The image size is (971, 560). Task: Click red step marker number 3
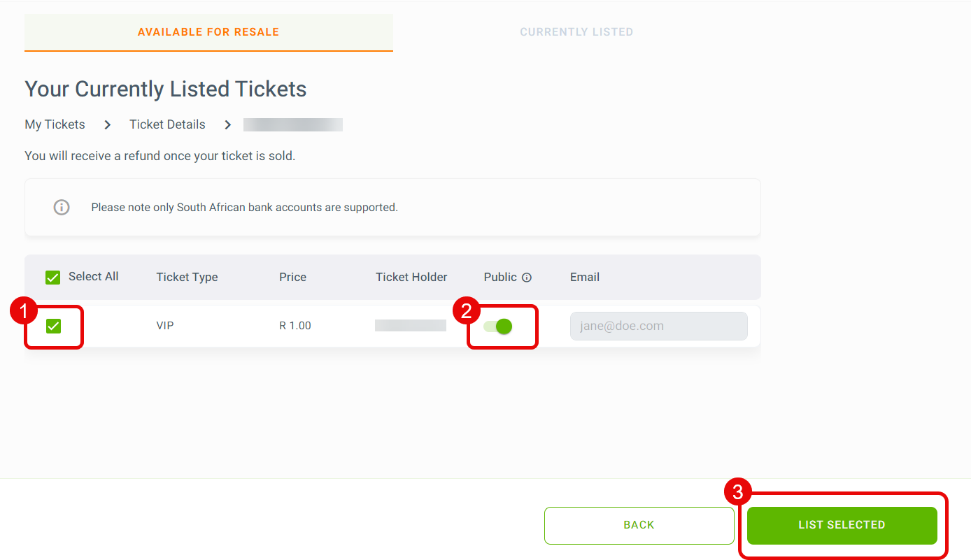[737, 492]
